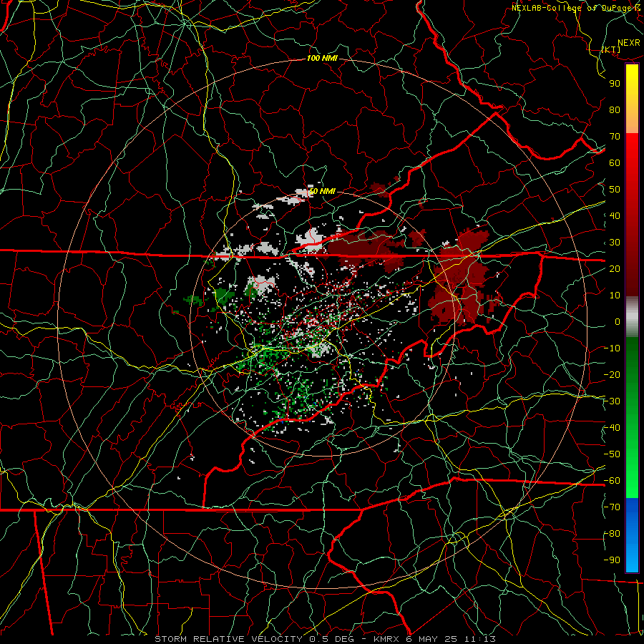This screenshot has height=644, width=644.
Task: Click the -20 value on velocity scale
Action: (x=612, y=374)
